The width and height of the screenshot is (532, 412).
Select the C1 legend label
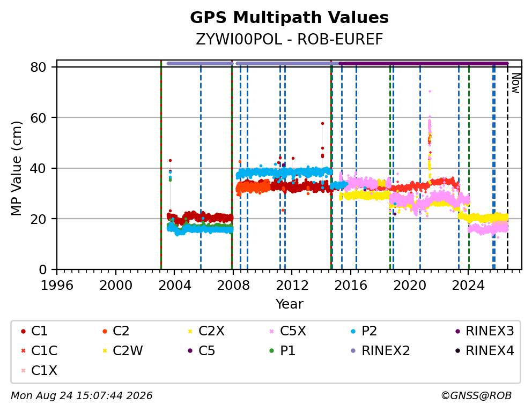(39, 331)
